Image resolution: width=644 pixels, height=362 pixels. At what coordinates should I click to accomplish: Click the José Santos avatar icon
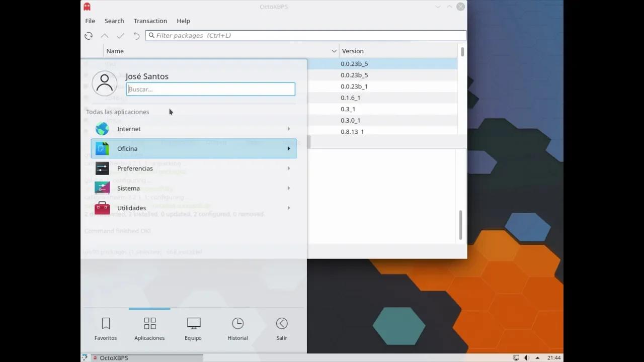[x=104, y=83]
